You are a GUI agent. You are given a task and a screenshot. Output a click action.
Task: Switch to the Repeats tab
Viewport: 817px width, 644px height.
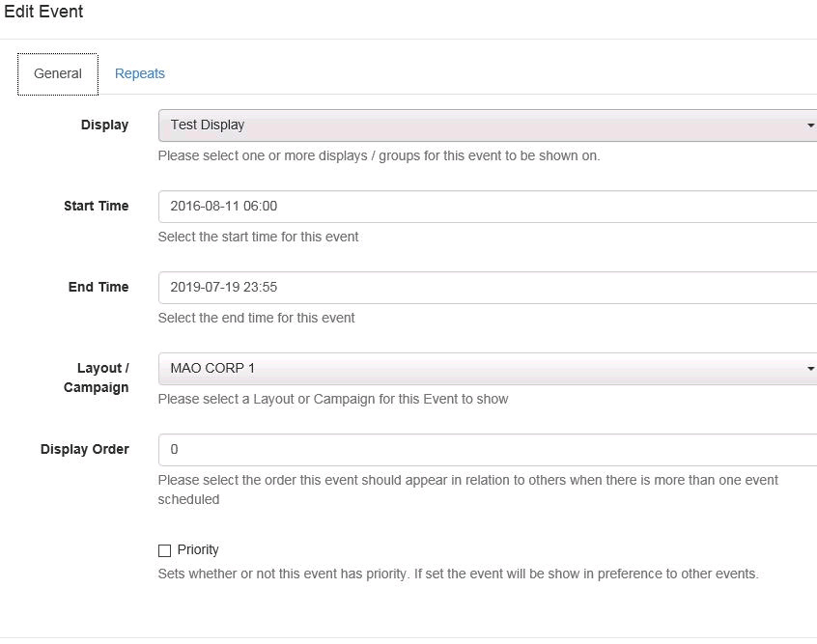tap(140, 73)
